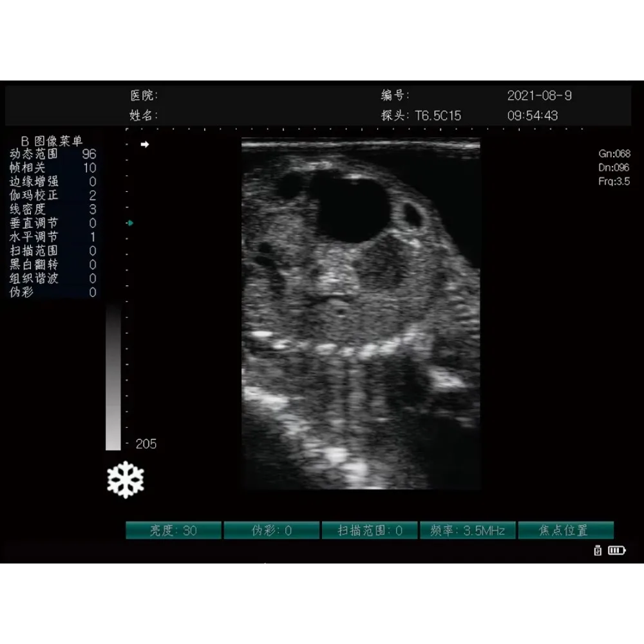Select 垂直调节 menu row
Screen dimensions: 644x644
click(53, 223)
